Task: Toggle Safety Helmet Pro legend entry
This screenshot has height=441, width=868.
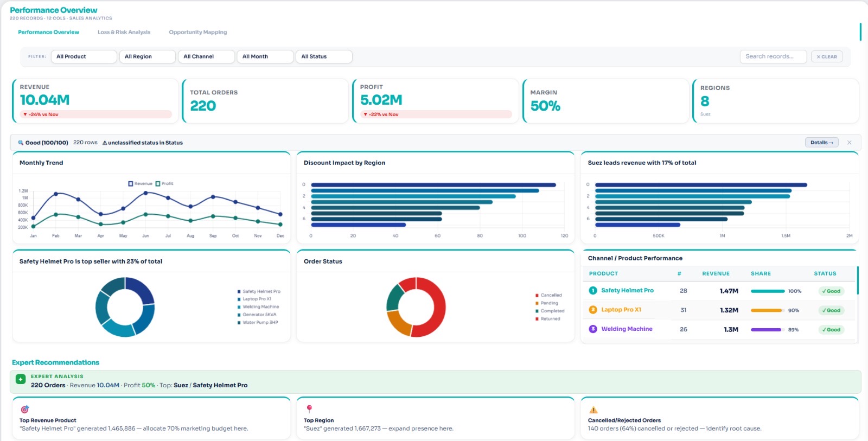Action: (x=259, y=291)
